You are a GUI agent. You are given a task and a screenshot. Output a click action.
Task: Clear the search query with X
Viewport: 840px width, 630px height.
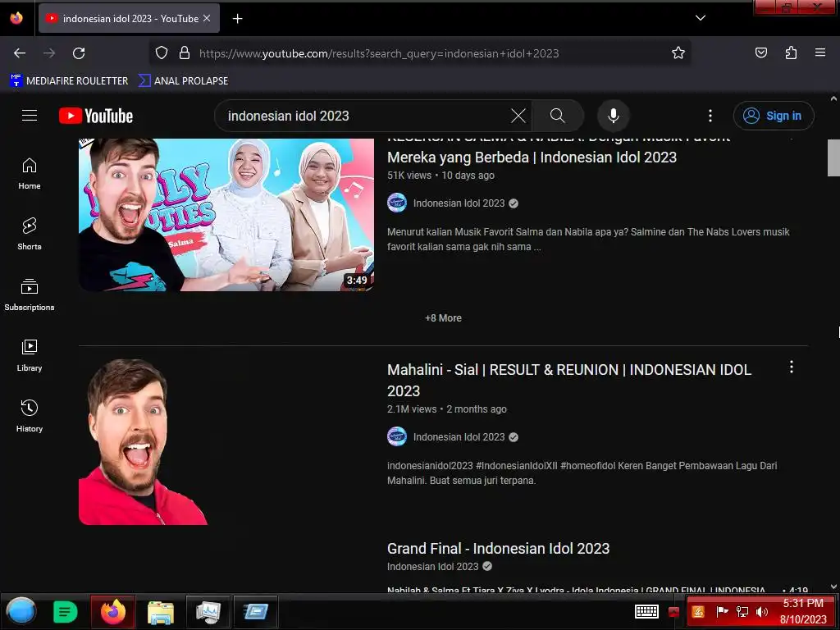tap(518, 116)
